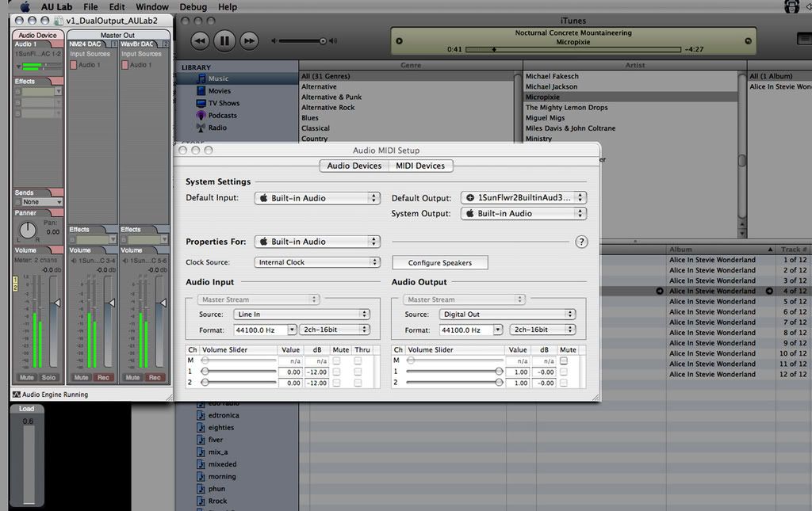
Task: Open the AU Lab application menu
Action: (56, 6)
